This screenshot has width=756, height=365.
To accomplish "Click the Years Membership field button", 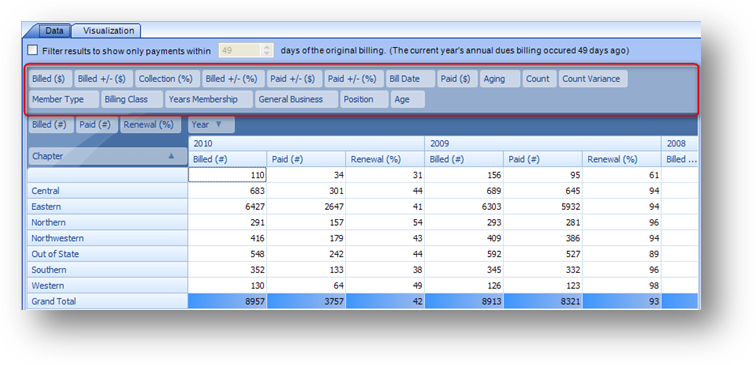I will pyautogui.click(x=209, y=99).
